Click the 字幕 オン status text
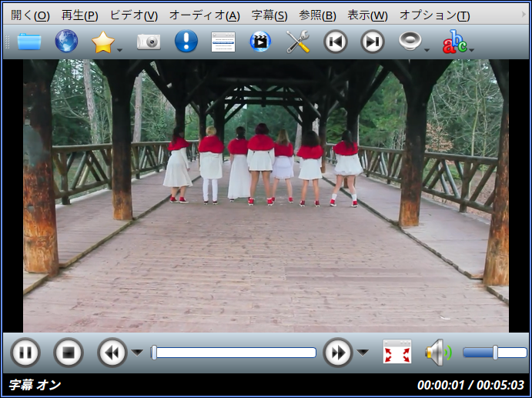This screenshot has height=398, width=532. pyautogui.click(x=35, y=386)
